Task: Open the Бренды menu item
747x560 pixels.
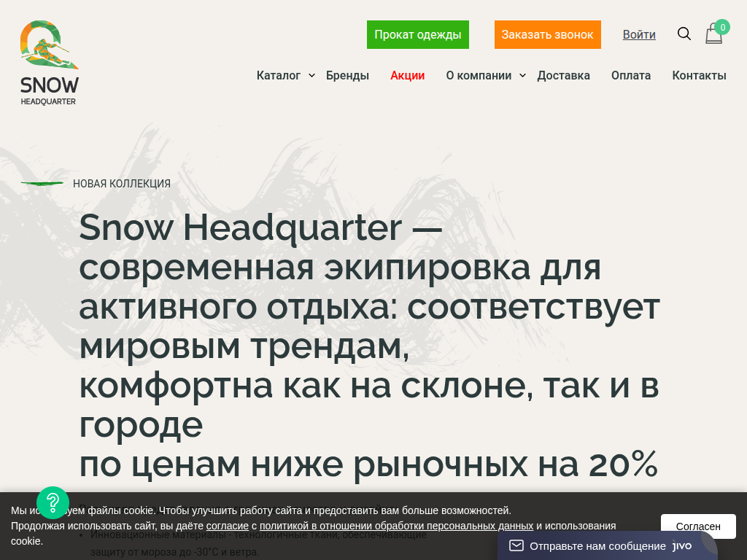Action: click(x=347, y=75)
